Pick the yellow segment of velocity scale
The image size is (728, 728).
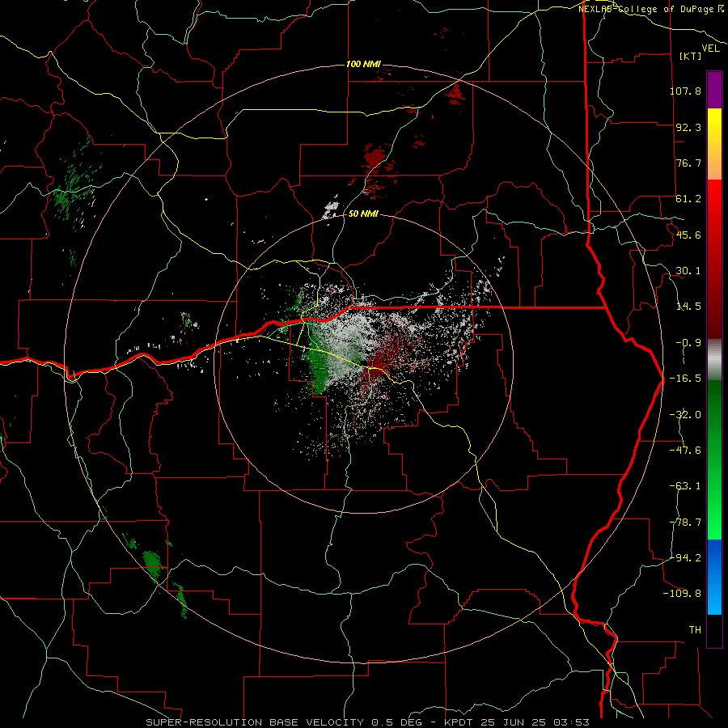pos(714,144)
